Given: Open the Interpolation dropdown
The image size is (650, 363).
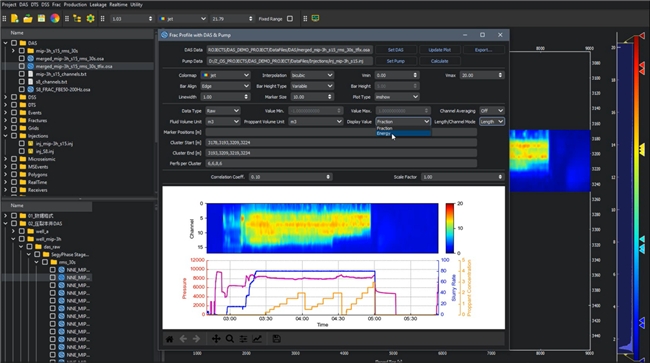Looking at the screenshot, I should pyautogui.click(x=312, y=75).
